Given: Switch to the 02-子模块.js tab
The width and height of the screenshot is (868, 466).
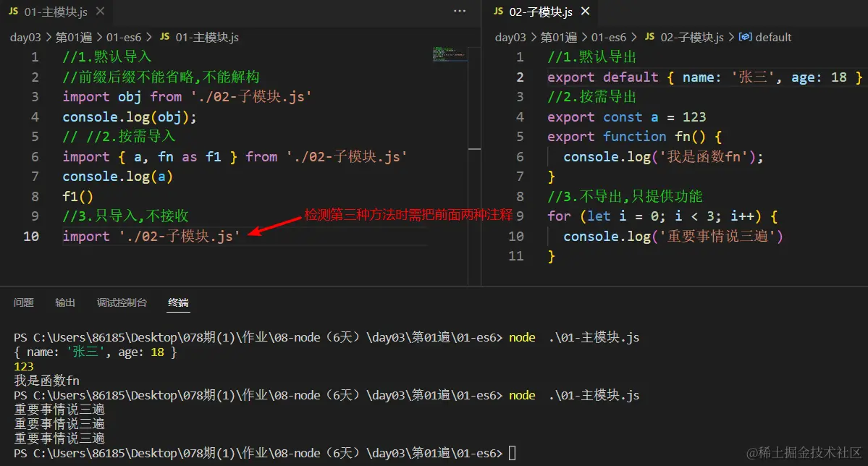Looking at the screenshot, I should click(x=541, y=12).
